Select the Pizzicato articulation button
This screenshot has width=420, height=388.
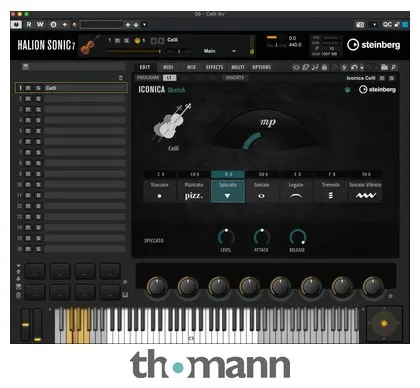tap(194, 191)
